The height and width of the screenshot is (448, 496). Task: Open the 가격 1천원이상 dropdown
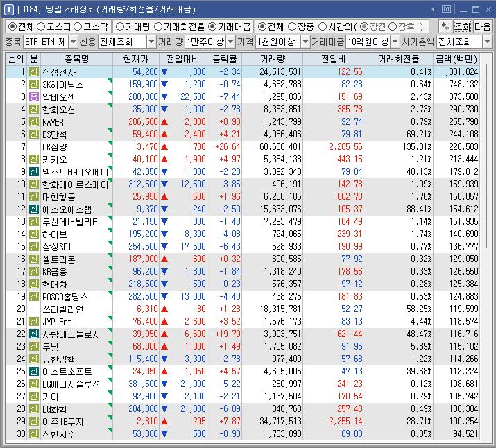[305, 42]
